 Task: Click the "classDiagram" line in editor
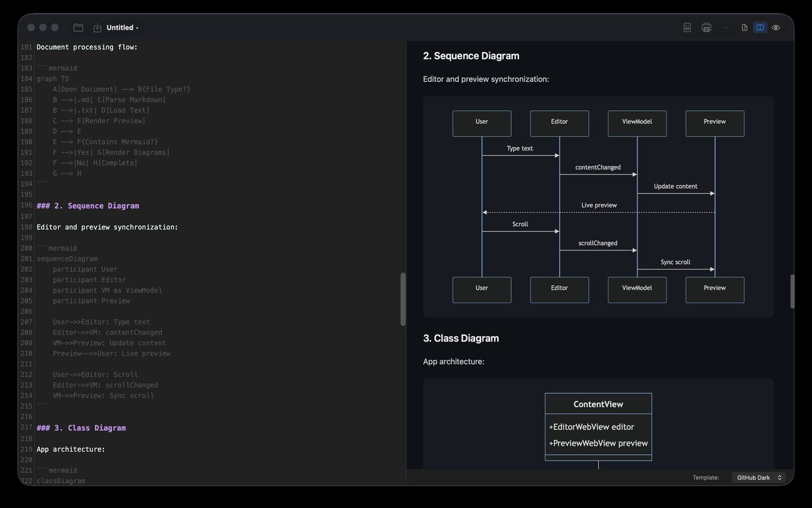pos(61,481)
